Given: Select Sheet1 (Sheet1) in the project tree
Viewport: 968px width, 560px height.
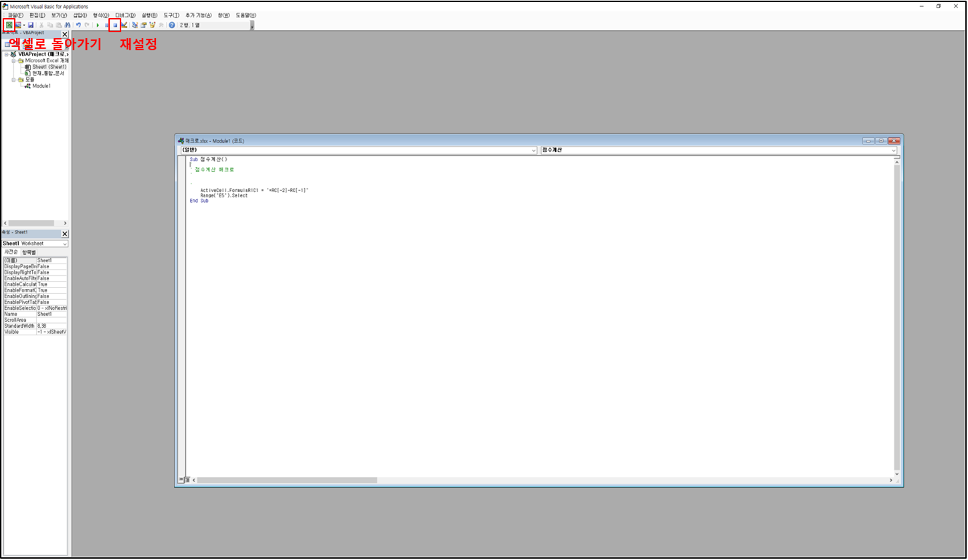Looking at the screenshot, I should (x=45, y=67).
